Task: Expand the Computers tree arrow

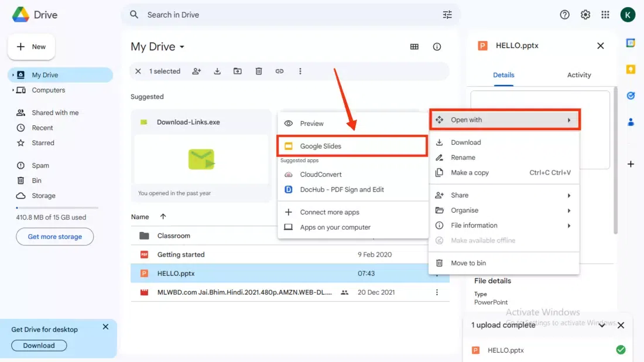Action: tap(13, 90)
